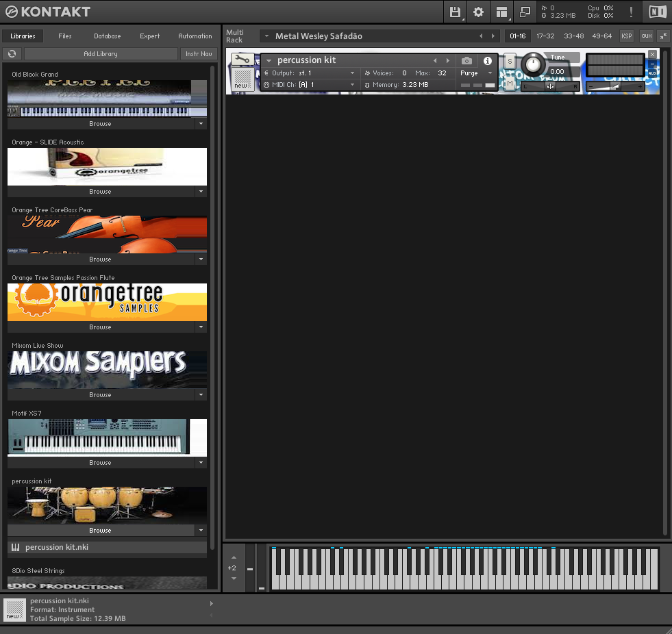Show aux sends for percussion kit instrument
Screen dimensions: 672x634
[x=652, y=73]
